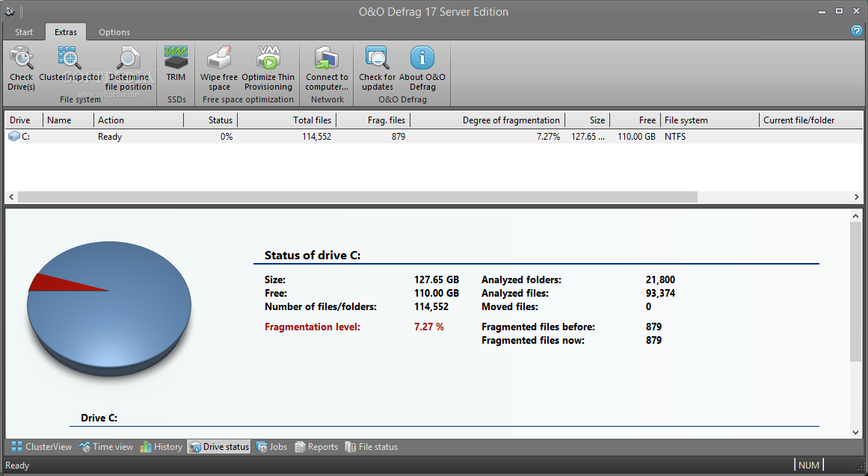This screenshot has height=476, width=868.
Task: Click the horizontal scrollbar thumb in drive list
Action: 357,197
